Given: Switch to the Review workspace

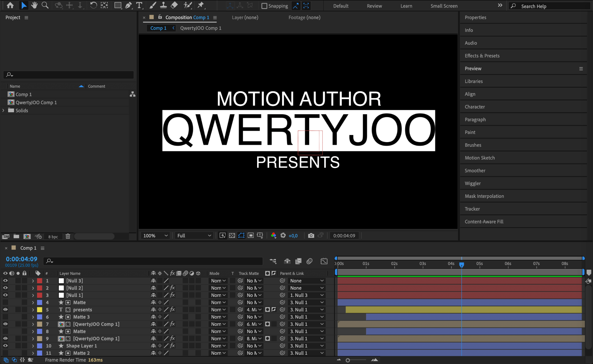Looking at the screenshot, I should (374, 6).
